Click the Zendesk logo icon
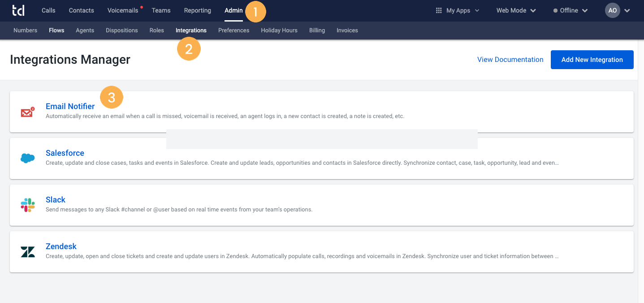Viewport: 644px width, 303px height. pos(28,252)
